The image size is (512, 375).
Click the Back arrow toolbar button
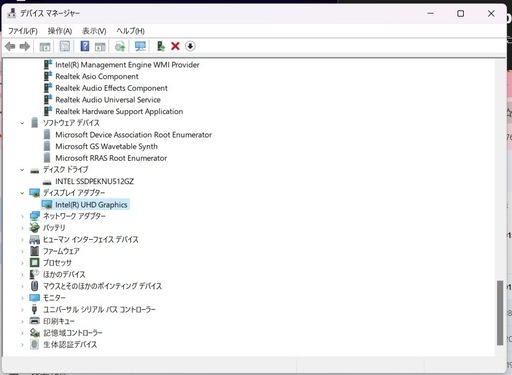click(10, 46)
